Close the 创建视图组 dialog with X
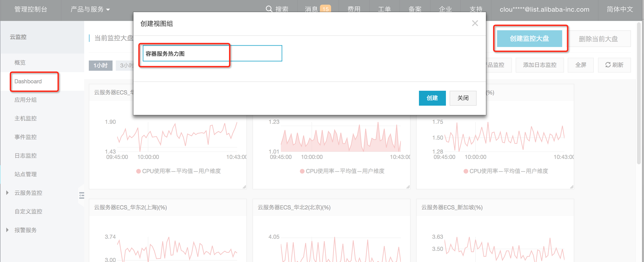This screenshot has width=644, height=262. click(x=475, y=23)
